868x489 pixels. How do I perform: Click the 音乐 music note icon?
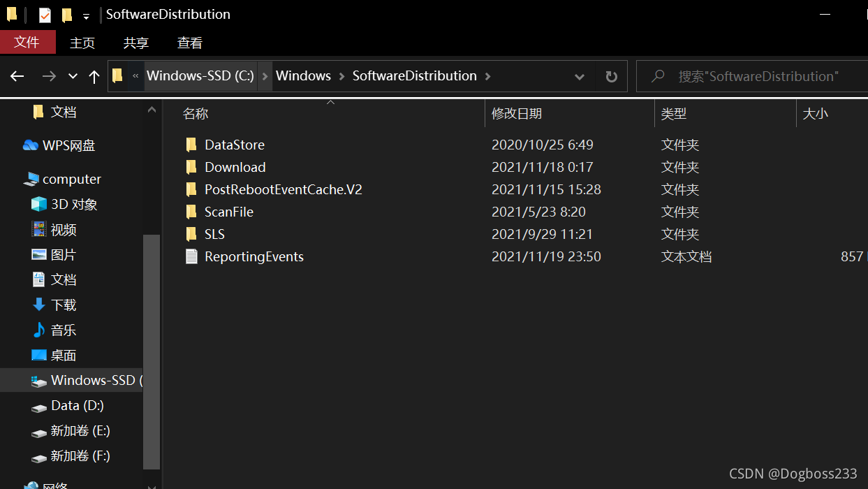point(39,330)
